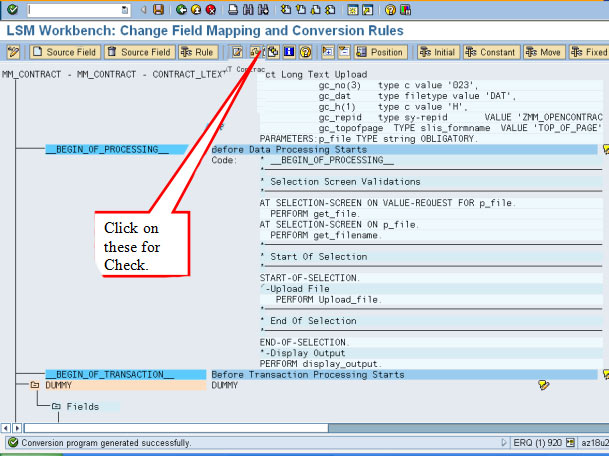Viewport: 609px width, 456px height.
Task: Click the blue Information icon
Action: [x=289, y=52]
